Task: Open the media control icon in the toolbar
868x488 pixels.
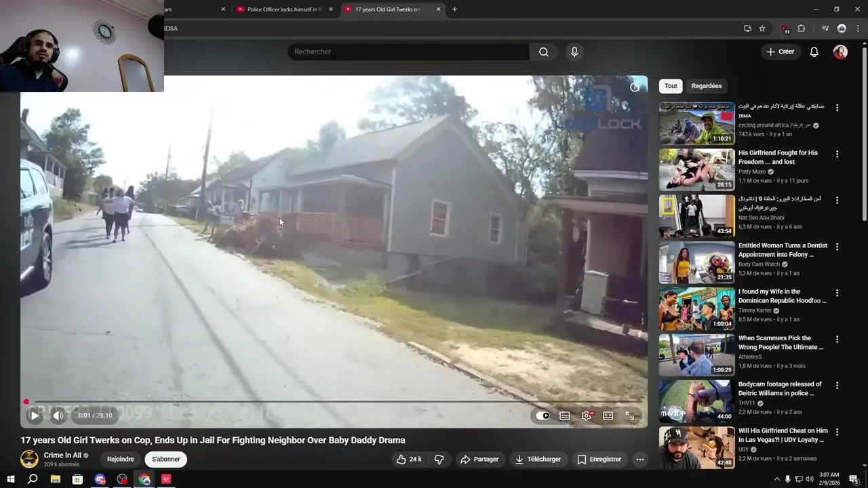Action: [x=825, y=28]
